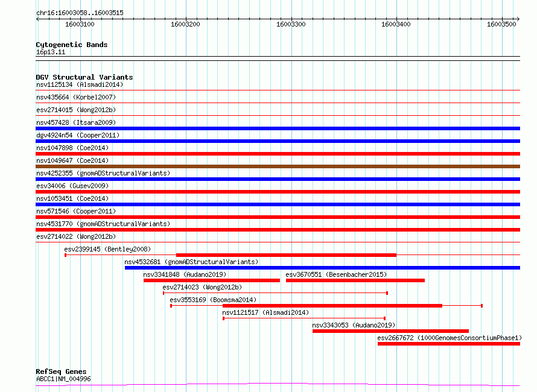537x392 pixels.
Task: Click variant label nsv4532681 (gnomADStructuralVariants)
Action: 191,262
